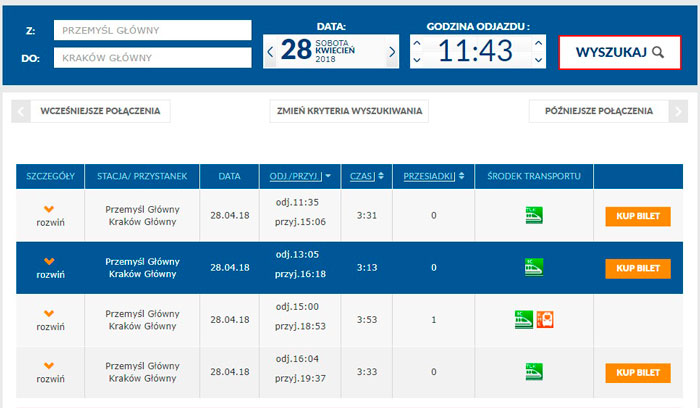Click the left arrow beside Wcześniejsze połączenia
Screen dimensions: 700x408
coord(20,111)
